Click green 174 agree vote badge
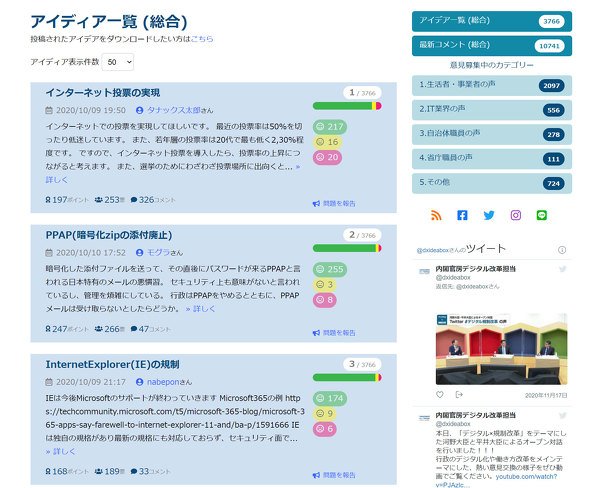 point(330,398)
